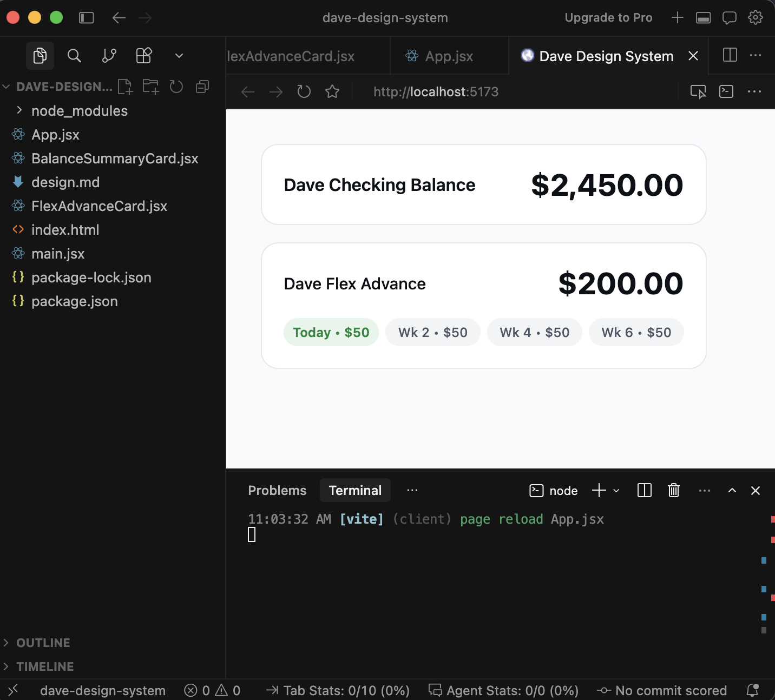The height and width of the screenshot is (700, 775).
Task: Bookmark the page with star icon
Action: (x=332, y=92)
